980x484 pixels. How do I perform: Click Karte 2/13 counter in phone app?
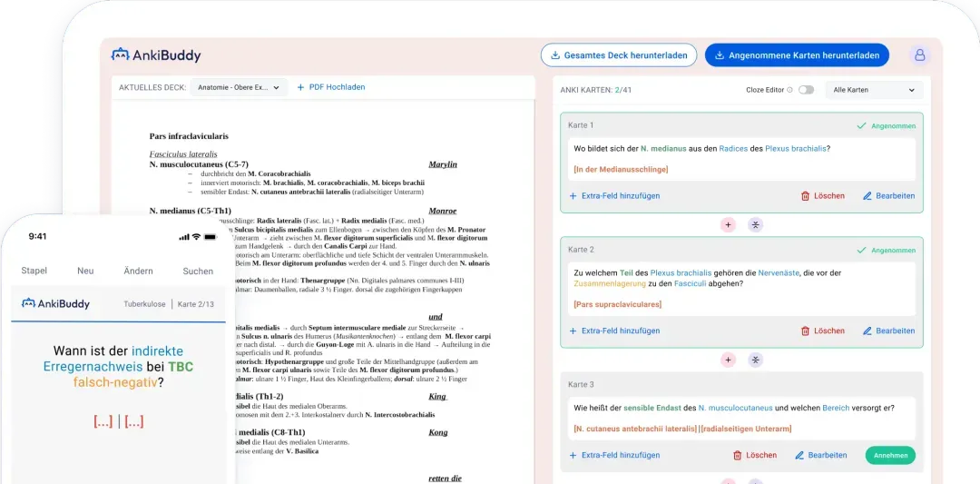click(x=196, y=304)
